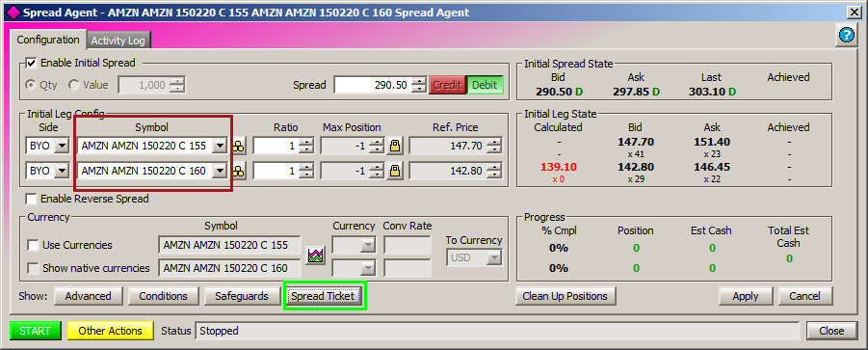
Task: Click the Apply button
Action: (x=746, y=296)
